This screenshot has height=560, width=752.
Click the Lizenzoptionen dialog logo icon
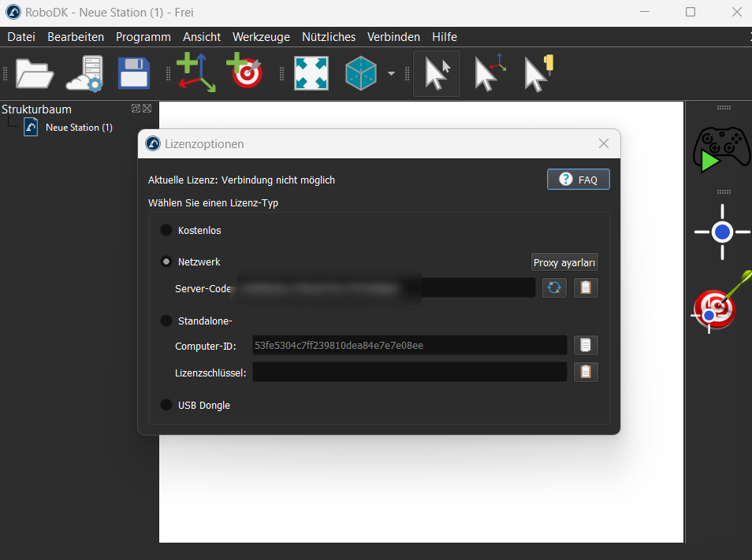[x=153, y=143]
